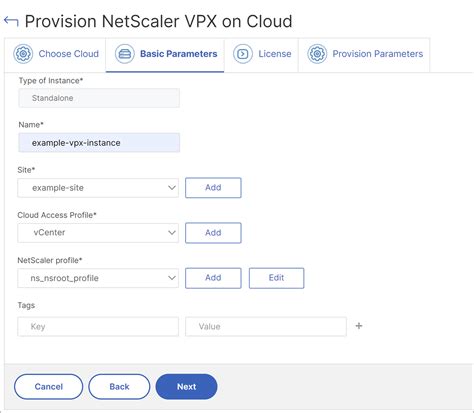The width and height of the screenshot is (474, 413).
Task: Go to the License tab
Action: 261,54
